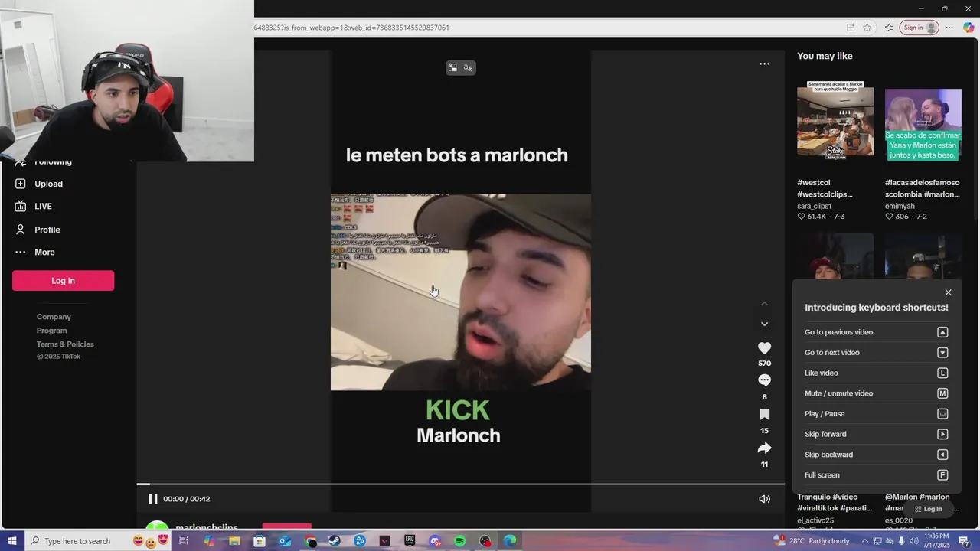Screen dimensions: 980x551
Task: Click the 'Full screen' shortcut text
Action: coord(822,475)
